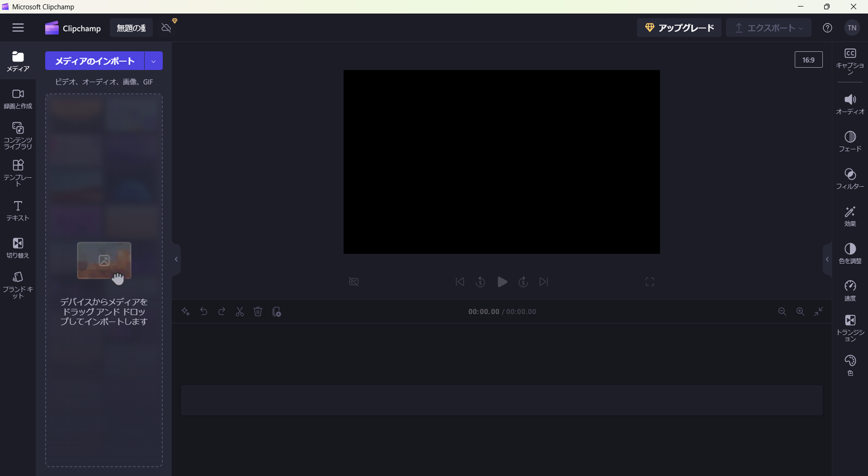Open the テキスト (Text) panel
The height and width of the screenshot is (476, 868).
(18, 211)
